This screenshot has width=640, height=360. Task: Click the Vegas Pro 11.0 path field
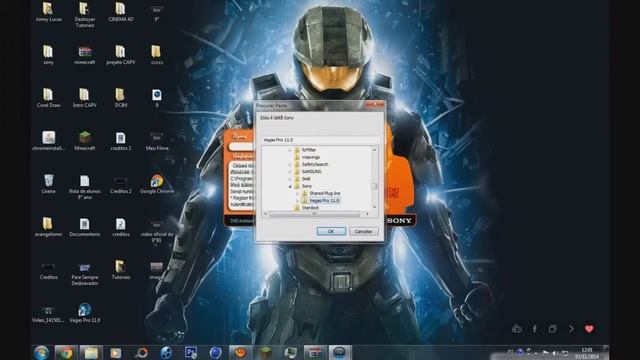pos(320,140)
